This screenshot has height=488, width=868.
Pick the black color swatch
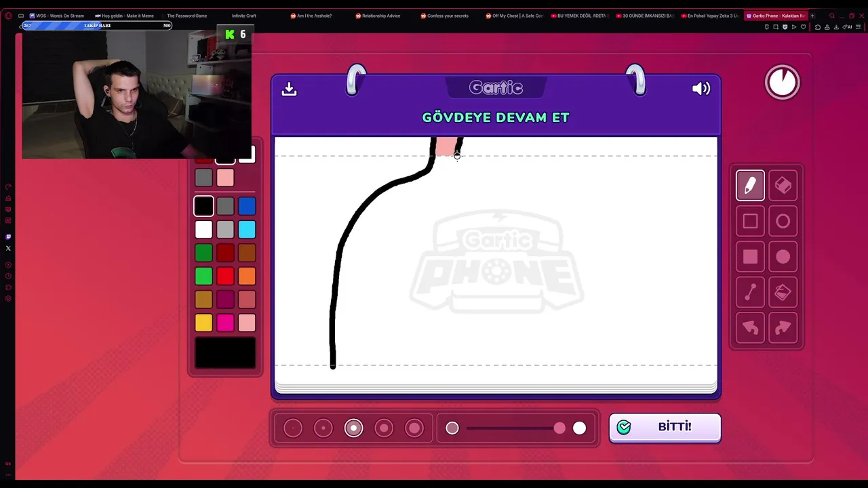[x=203, y=206]
